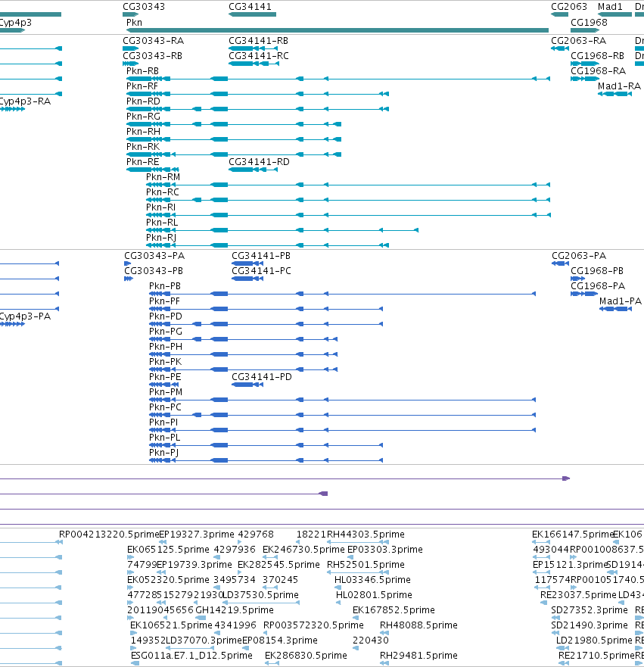
Task: Click Cyp4p3-PA protein label
Action: [x=25, y=316]
